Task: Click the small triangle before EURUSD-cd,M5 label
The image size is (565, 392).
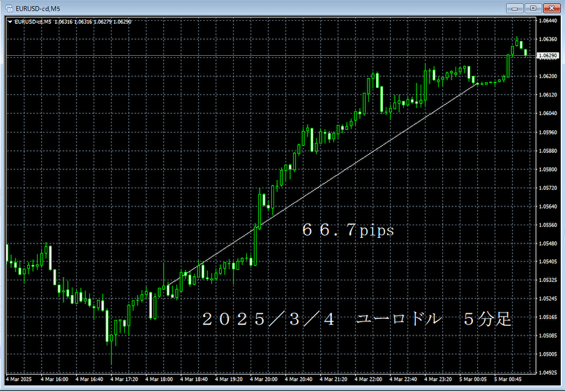Action: pyautogui.click(x=9, y=22)
